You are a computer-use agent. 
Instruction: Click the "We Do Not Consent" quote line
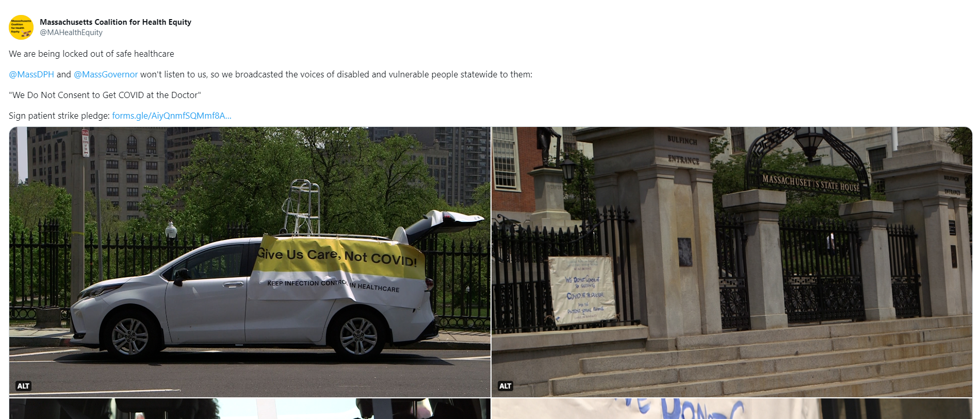point(105,95)
